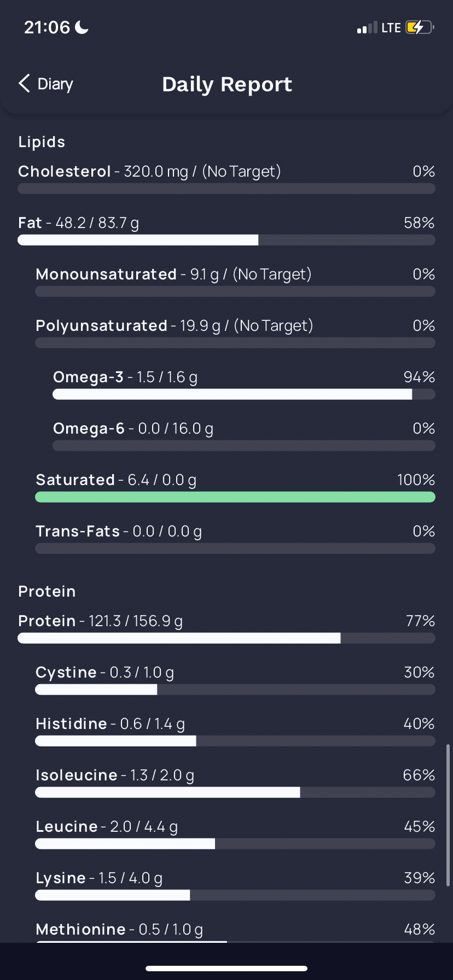Click the Omega-3 progress bar

pos(243,394)
